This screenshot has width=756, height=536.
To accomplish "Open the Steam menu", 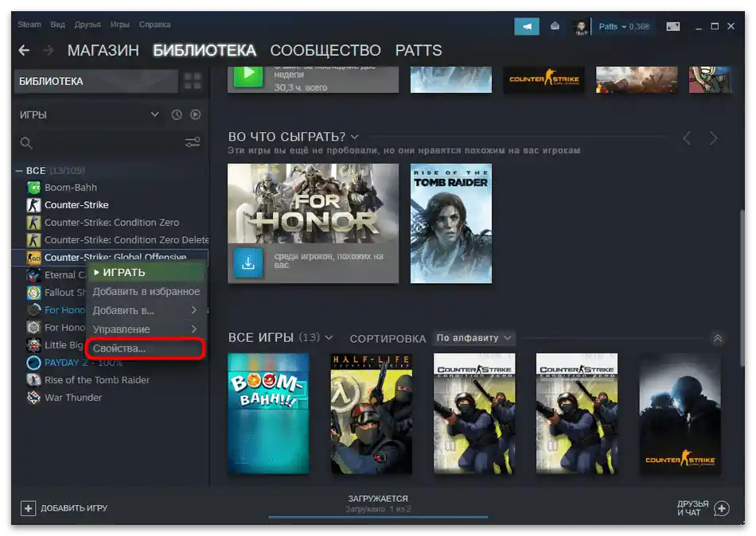I will (x=29, y=25).
